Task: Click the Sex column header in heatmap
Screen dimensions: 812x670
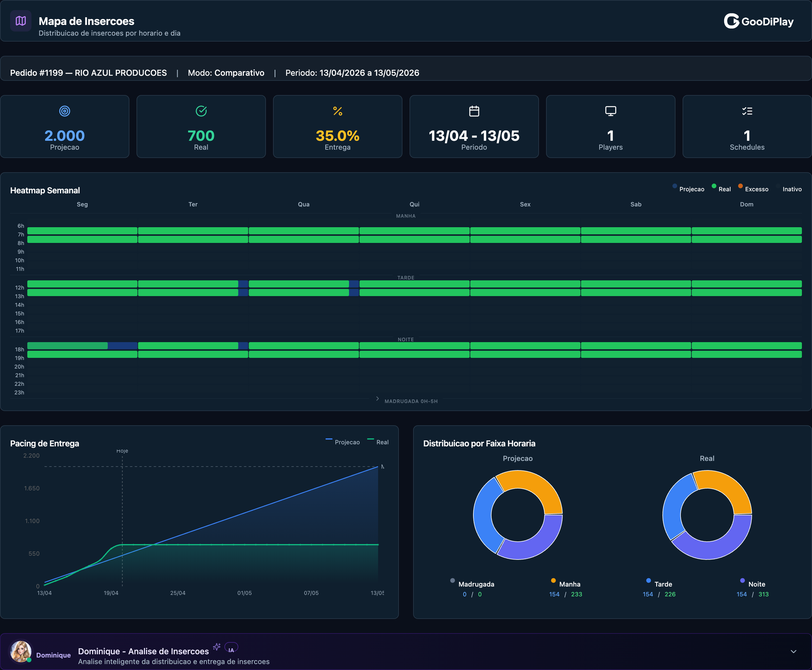Action: 525,204
